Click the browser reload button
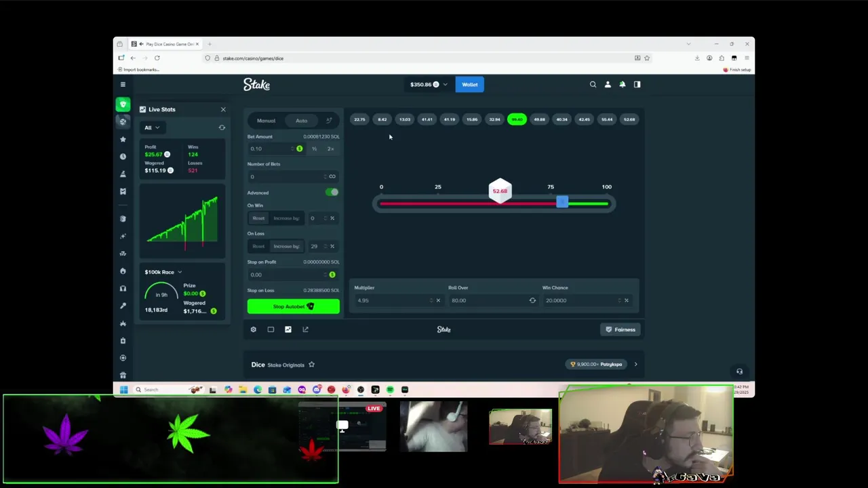 tap(157, 58)
